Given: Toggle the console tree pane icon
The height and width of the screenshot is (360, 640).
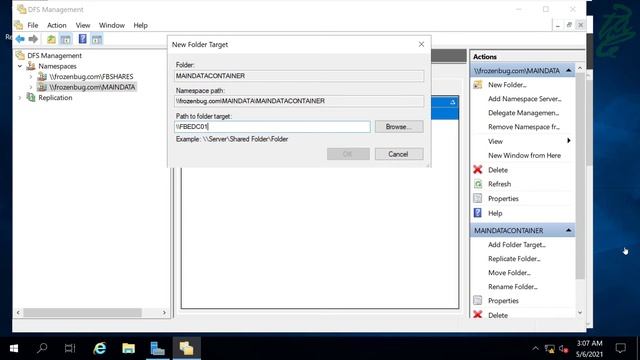Looking at the screenshot, I should 65,39.
